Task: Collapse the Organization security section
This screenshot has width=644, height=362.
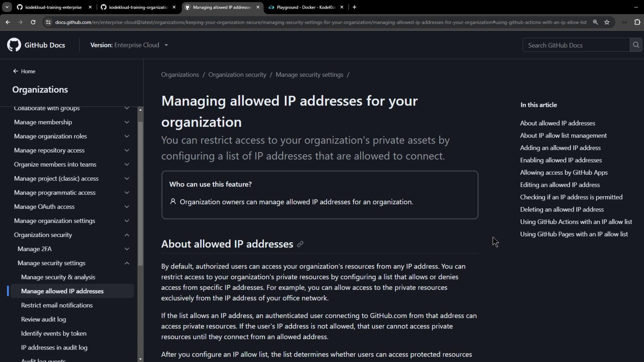Action: tap(127, 235)
